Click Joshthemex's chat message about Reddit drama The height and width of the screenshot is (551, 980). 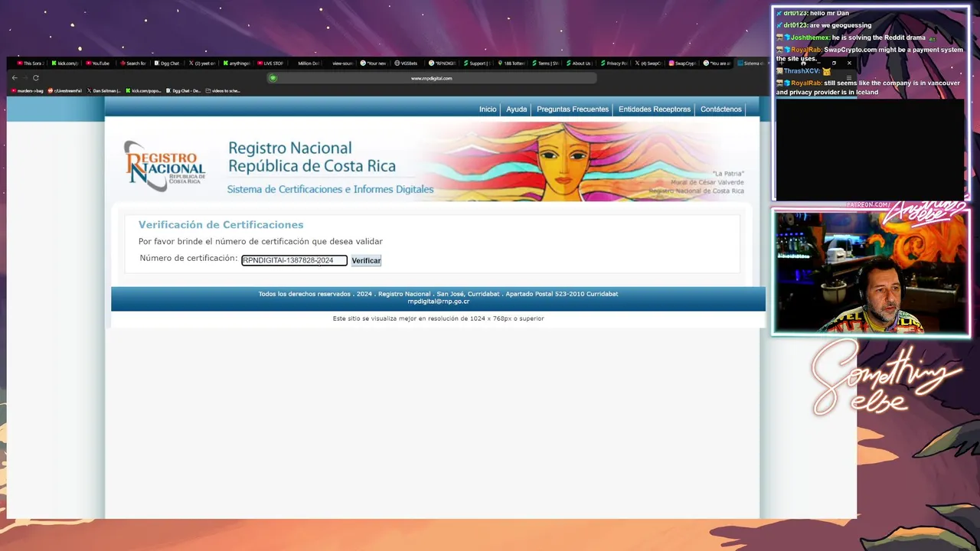(855, 37)
